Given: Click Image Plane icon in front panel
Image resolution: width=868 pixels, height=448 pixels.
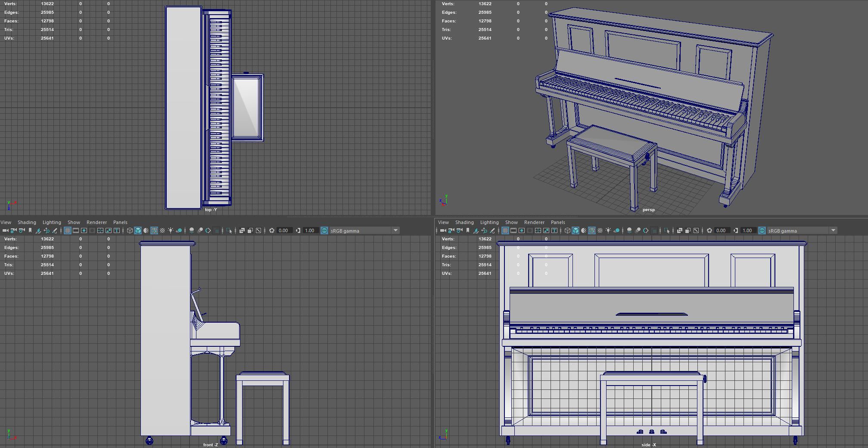Looking at the screenshot, I should 38,230.
